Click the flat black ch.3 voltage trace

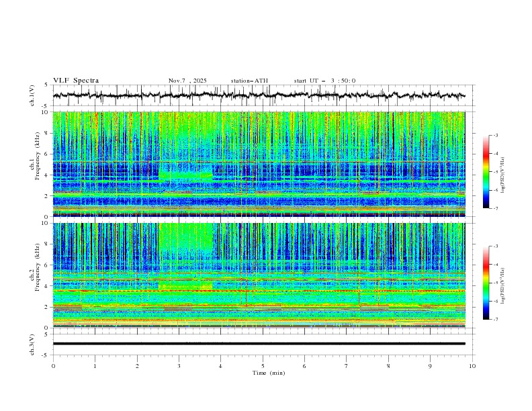tap(259, 344)
